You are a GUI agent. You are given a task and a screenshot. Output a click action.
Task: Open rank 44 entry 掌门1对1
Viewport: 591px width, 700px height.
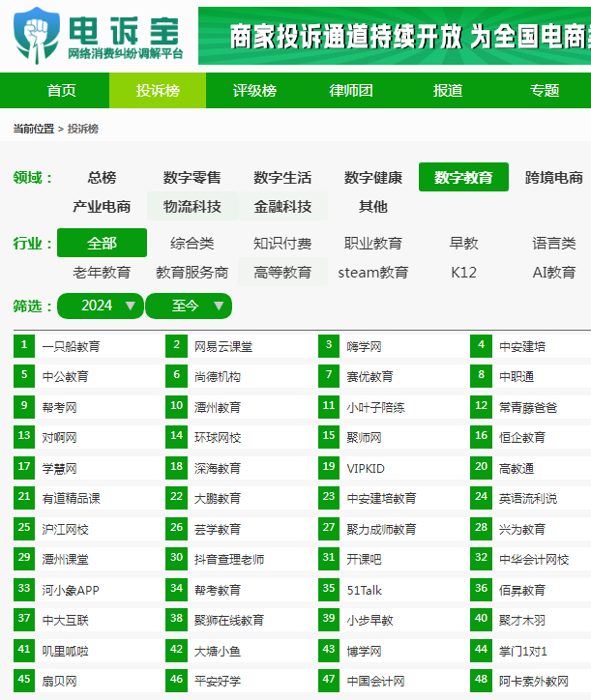(x=523, y=651)
